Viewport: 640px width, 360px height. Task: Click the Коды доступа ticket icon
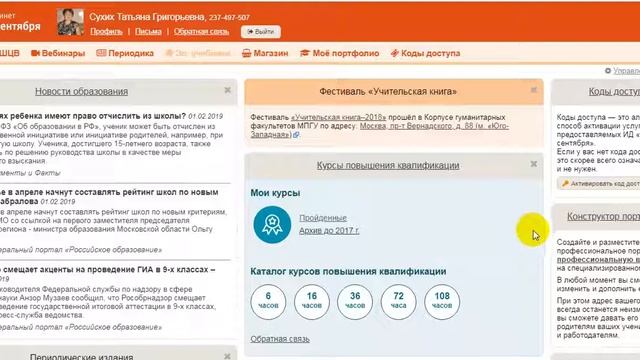coord(394,53)
